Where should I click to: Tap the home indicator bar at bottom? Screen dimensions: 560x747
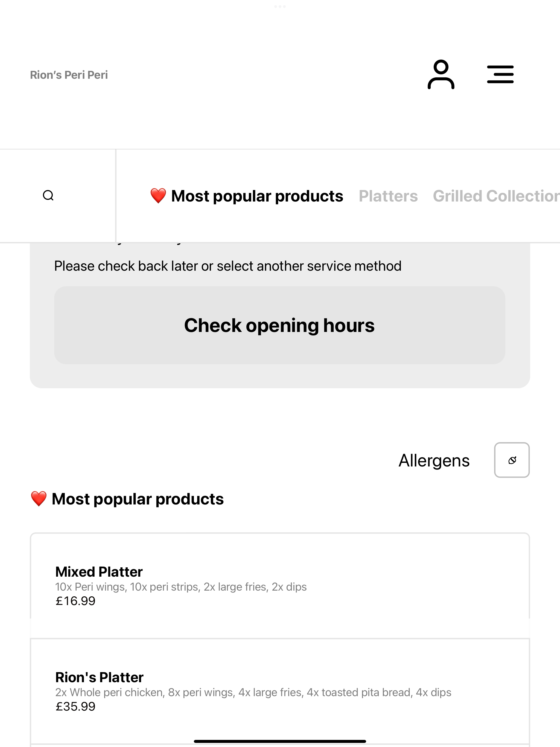coord(280,741)
